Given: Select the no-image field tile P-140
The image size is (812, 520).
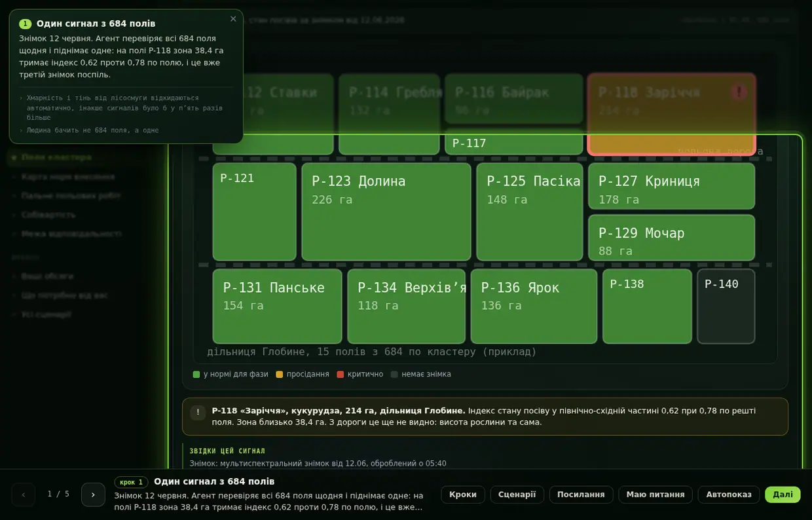Looking at the screenshot, I should point(726,306).
